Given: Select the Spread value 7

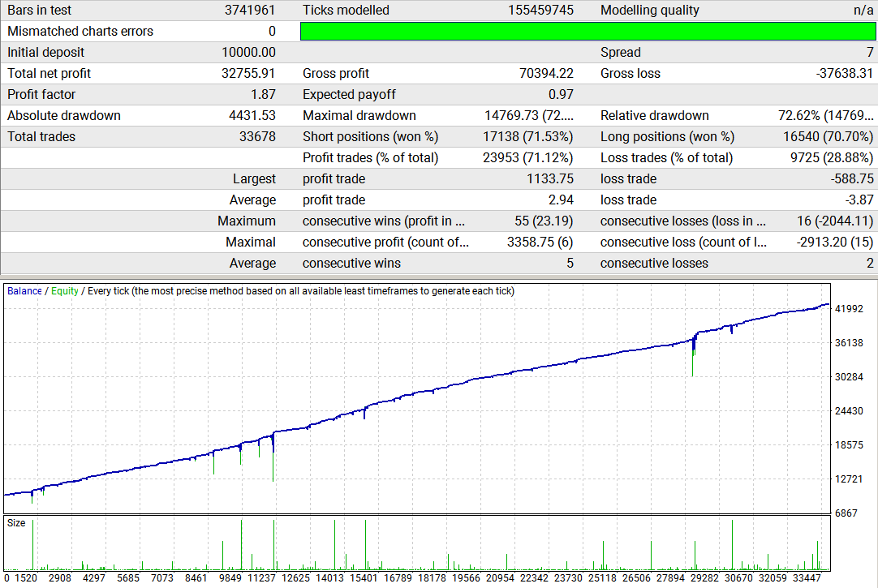Looking at the screenshot, I should tap(870, 53).
